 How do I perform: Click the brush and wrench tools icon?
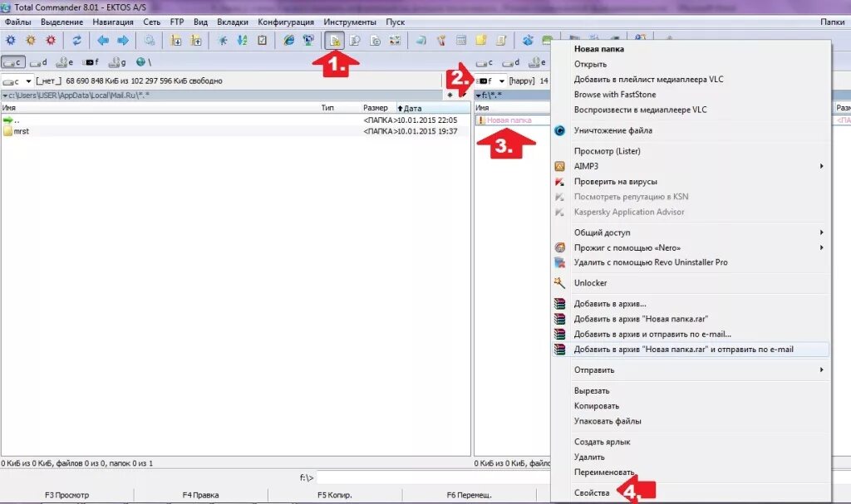coord(441,40)
